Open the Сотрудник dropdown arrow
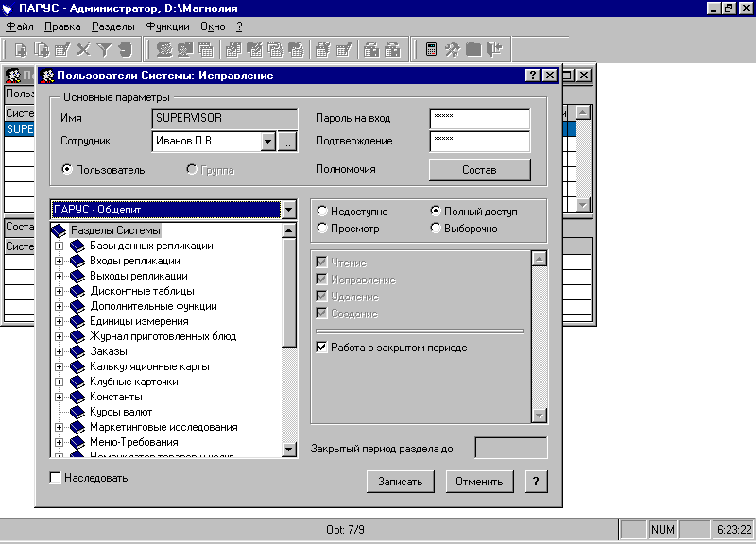 (x=268, y=142)
